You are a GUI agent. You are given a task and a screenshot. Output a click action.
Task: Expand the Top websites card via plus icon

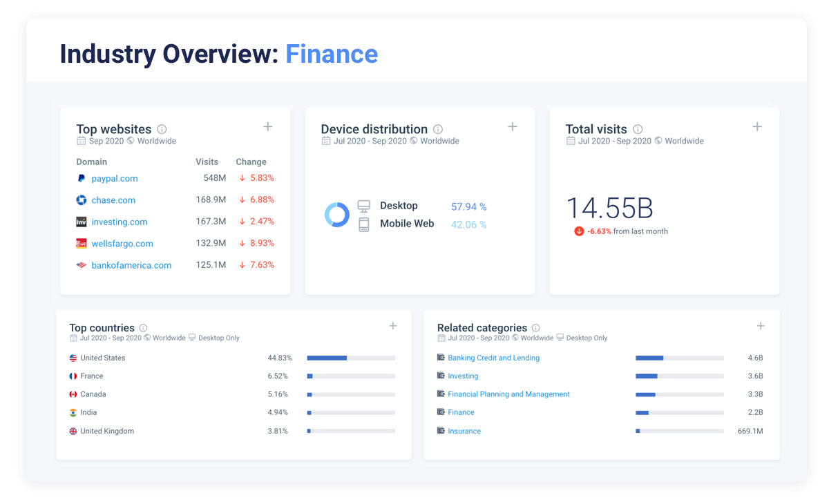[267, 126]
